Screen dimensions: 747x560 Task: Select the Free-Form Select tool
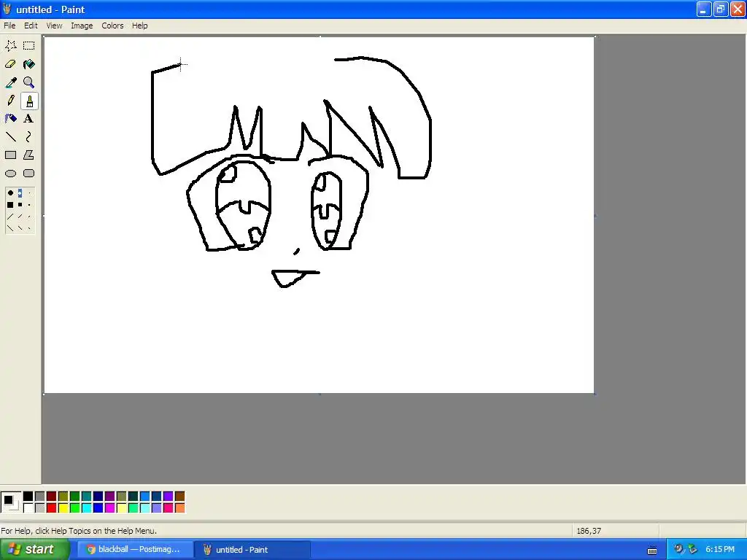click(10, 46)
